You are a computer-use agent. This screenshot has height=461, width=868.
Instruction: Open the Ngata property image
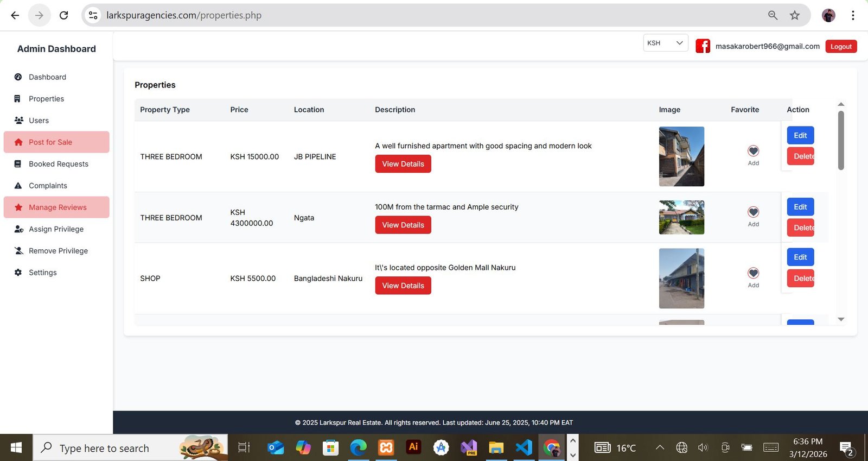(681, 217)
